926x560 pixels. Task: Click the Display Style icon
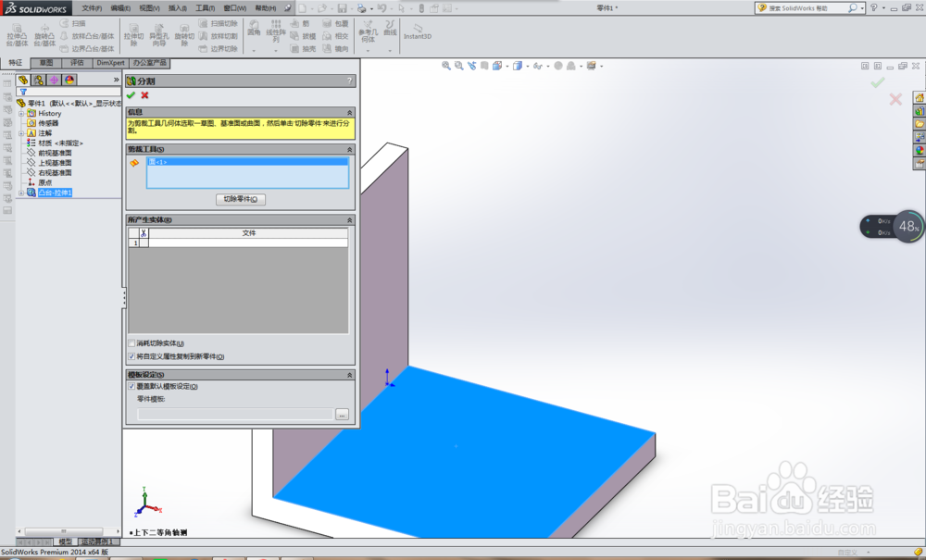[x=518, y=66]
